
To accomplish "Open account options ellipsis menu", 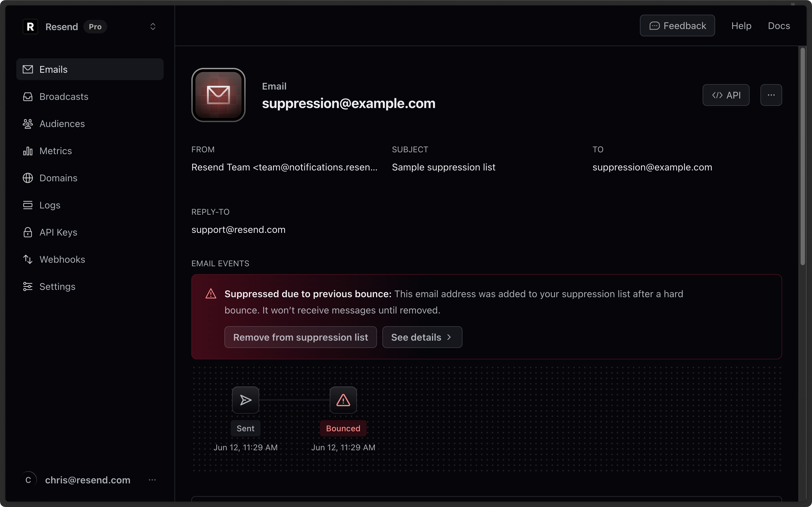I will click(152, 480).
